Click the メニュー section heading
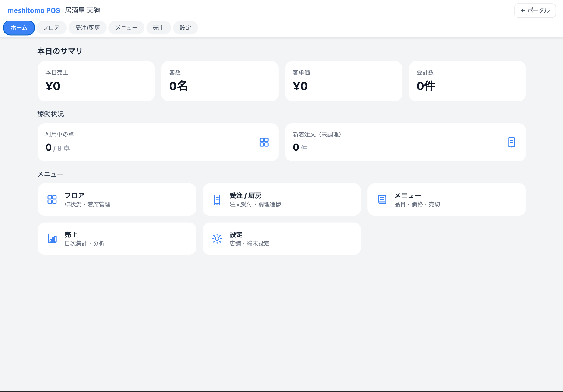The width and height of the screenshot is (563, 392). click(50, 174)
